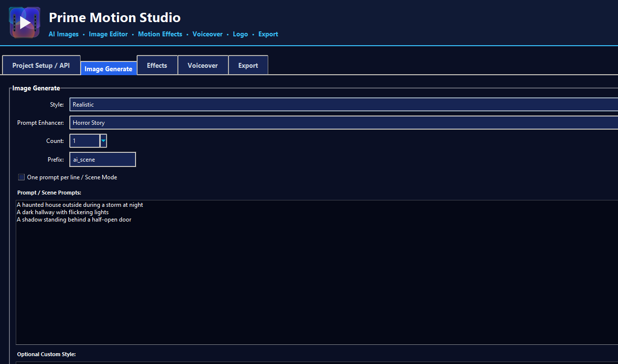
Task: Open the Effects tab
Action: click(x=157, y=65)
